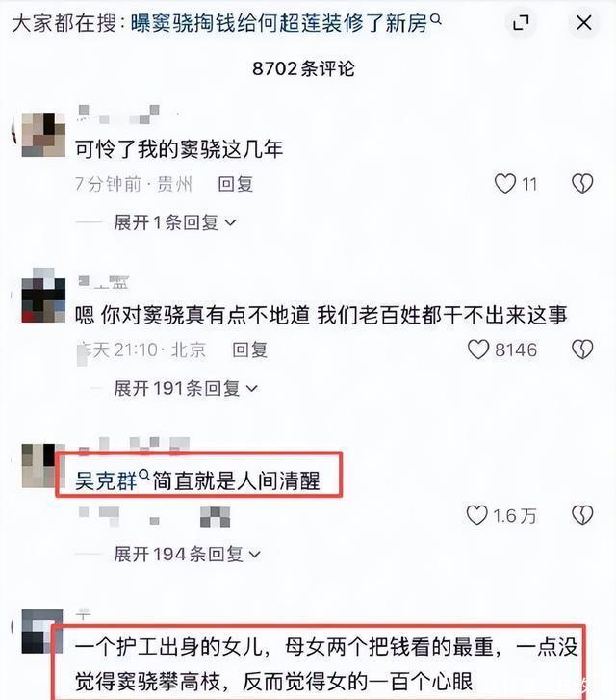The height and width of the screenshot is (700, 616).
Task: Click the search icon after trending title
Action: click(436, 19)
